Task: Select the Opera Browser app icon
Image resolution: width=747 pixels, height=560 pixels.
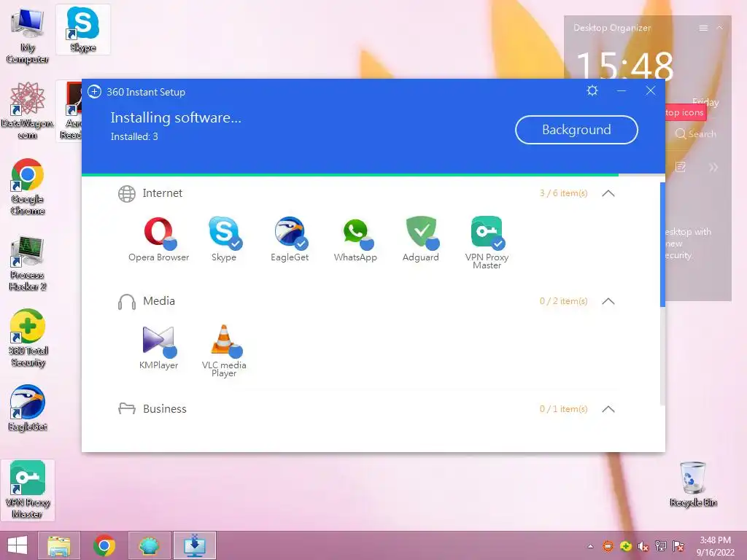Action: point(159,233)
